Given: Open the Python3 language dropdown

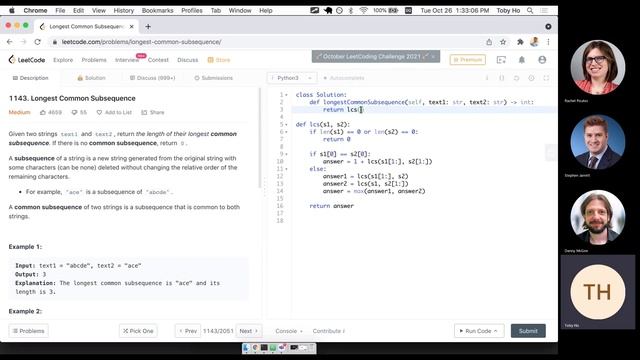Looking at the screenshot, I should (x=291, y=78).
